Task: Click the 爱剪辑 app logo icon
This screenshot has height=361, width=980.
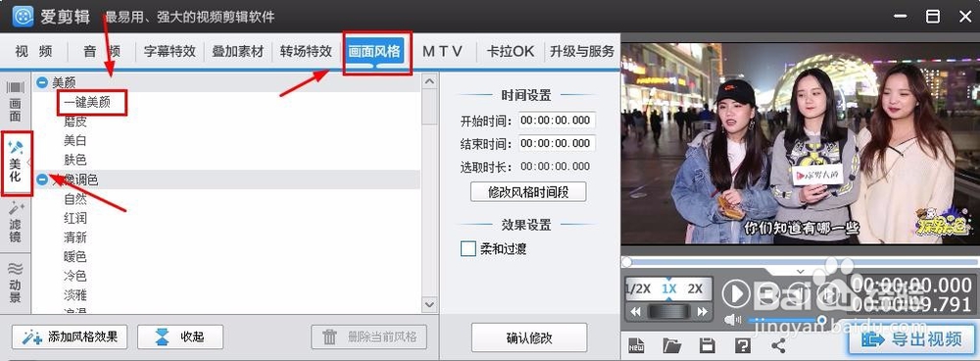Action: [x=23, y=17]
